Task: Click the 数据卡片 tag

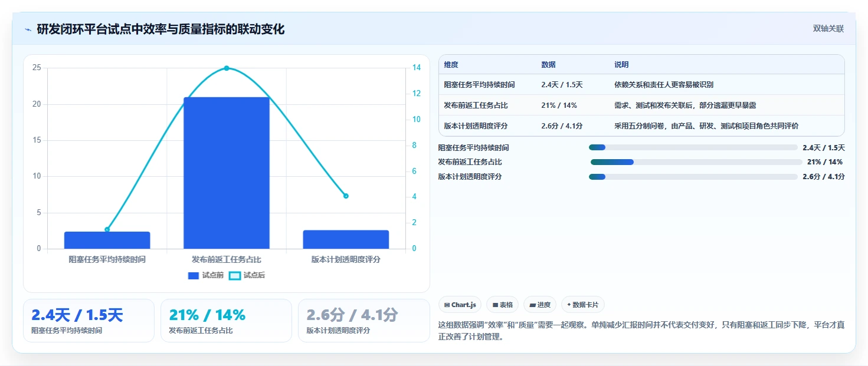Action: (583, 305)
